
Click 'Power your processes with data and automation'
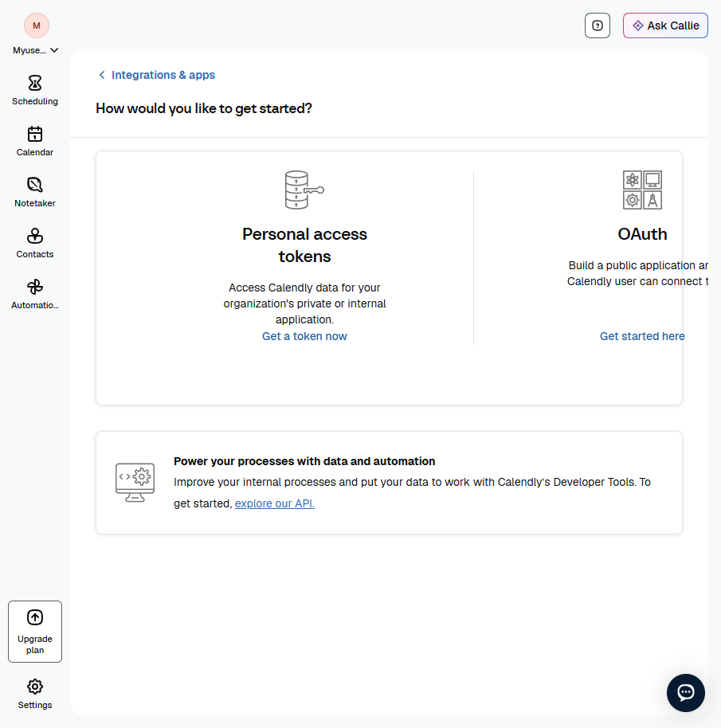304,461
